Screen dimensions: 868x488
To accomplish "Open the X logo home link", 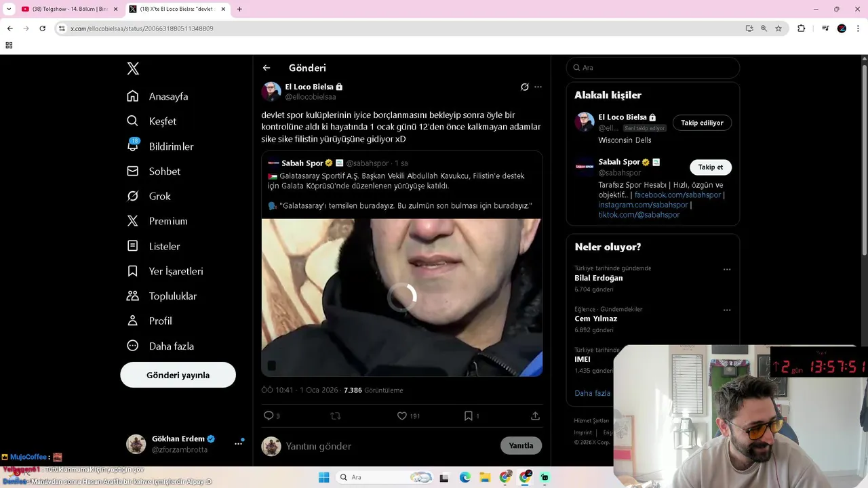I will pyautogui.click(x=133, y=68).
